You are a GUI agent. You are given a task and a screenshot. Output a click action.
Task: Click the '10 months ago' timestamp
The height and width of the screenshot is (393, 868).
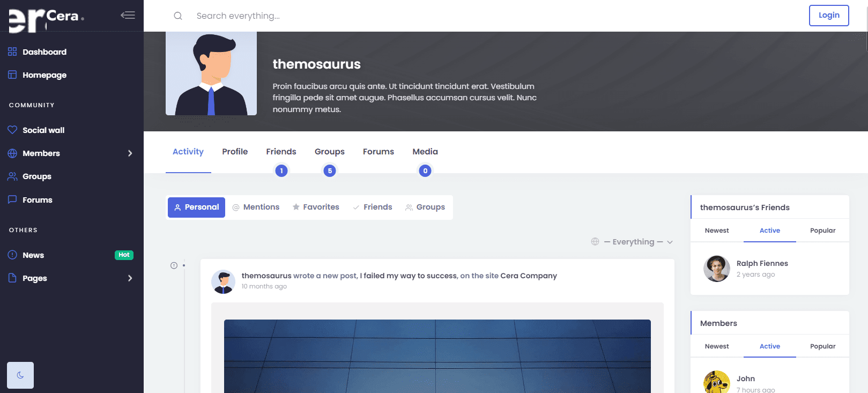point(264,286)
